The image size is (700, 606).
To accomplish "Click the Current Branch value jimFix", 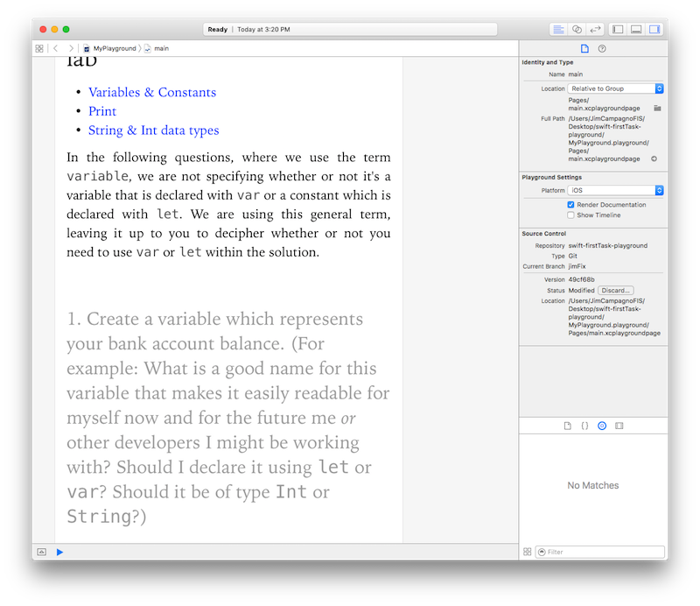I will pos(577,266).
